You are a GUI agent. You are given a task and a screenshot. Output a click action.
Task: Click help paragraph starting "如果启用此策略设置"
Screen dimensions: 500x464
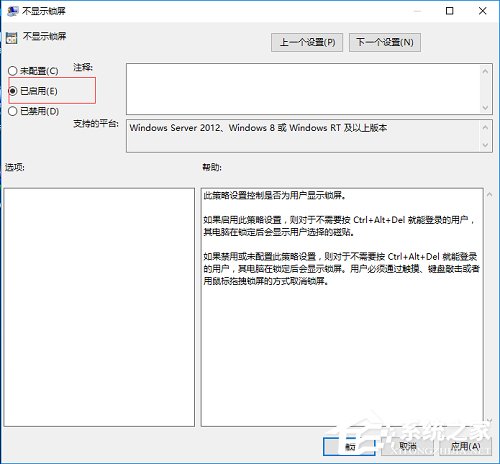[339, 226]
